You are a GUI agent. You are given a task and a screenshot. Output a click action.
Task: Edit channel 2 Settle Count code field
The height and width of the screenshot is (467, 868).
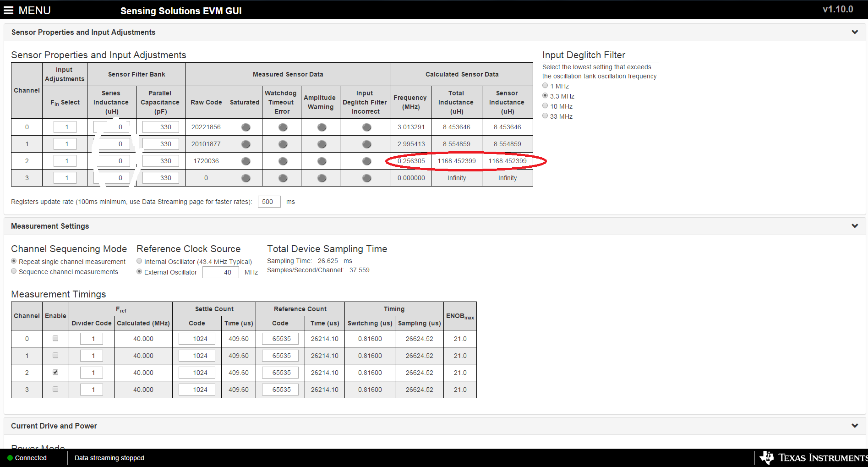(197, 373)
